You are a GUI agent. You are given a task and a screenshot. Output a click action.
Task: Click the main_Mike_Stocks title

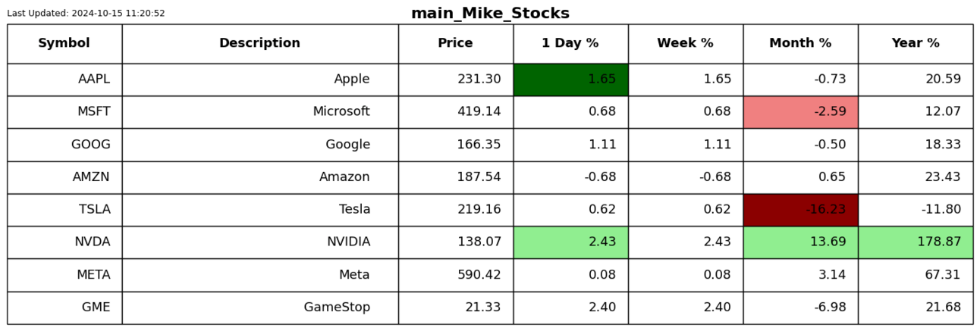pyautogui.click(x=490, y=14)
